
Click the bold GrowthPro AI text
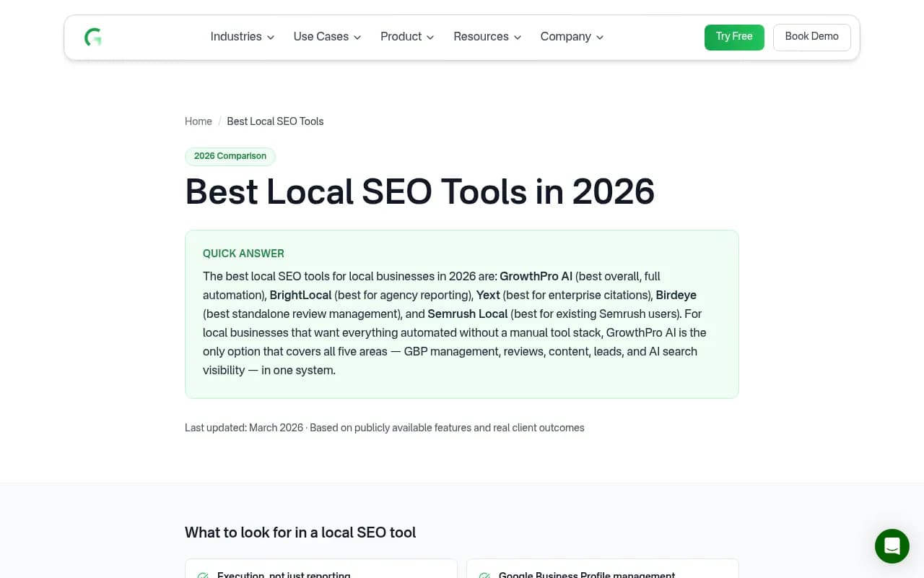536,277
